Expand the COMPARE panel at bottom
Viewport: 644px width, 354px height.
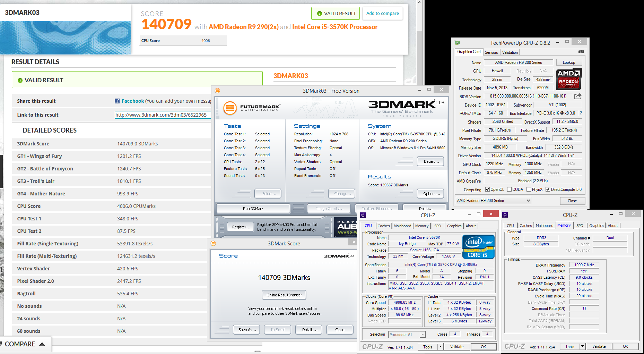(25, 344)
